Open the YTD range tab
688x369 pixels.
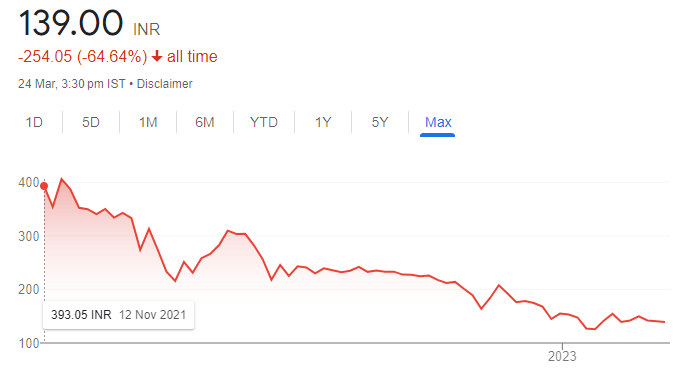pos(264,122)
